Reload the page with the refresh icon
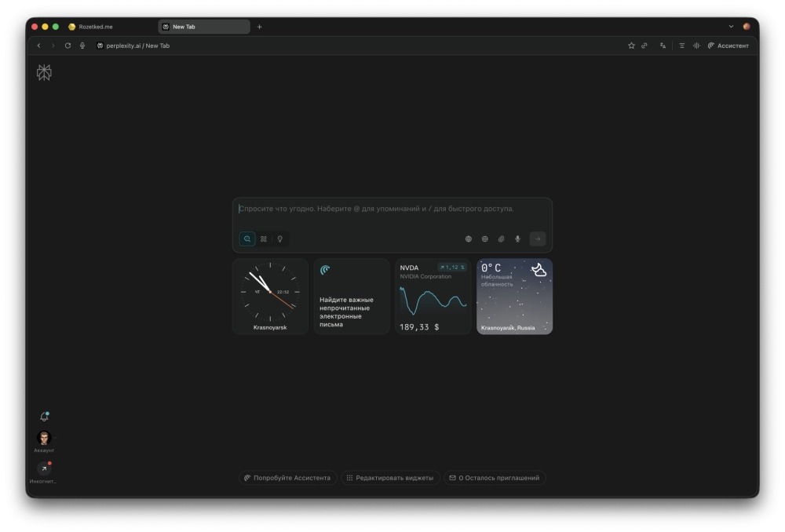Image resolution: width=785 pixels, height=532 pixels. pos(68,46)
